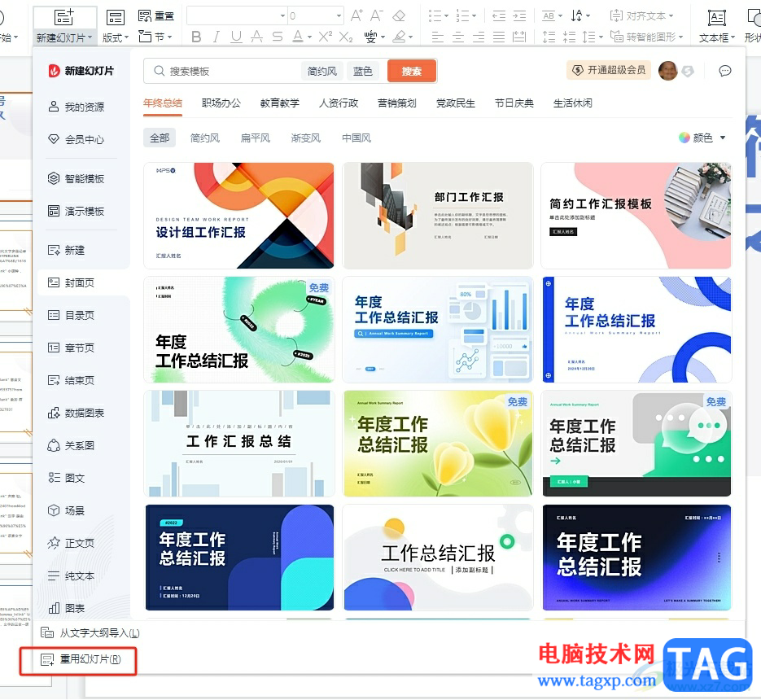Decrease indent in the ribbon
Image resolution: width=761 pixels, height=700 pixels.
coord(498,16)
